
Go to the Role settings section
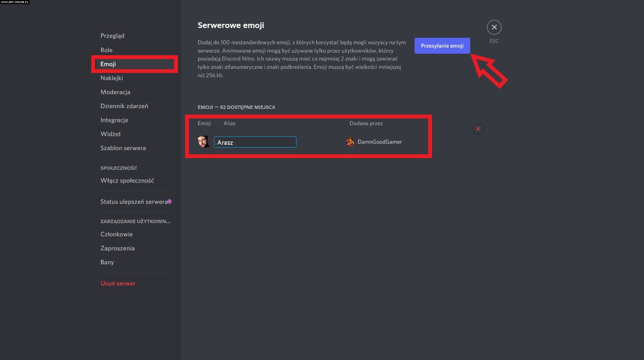(x=106, y=50)
